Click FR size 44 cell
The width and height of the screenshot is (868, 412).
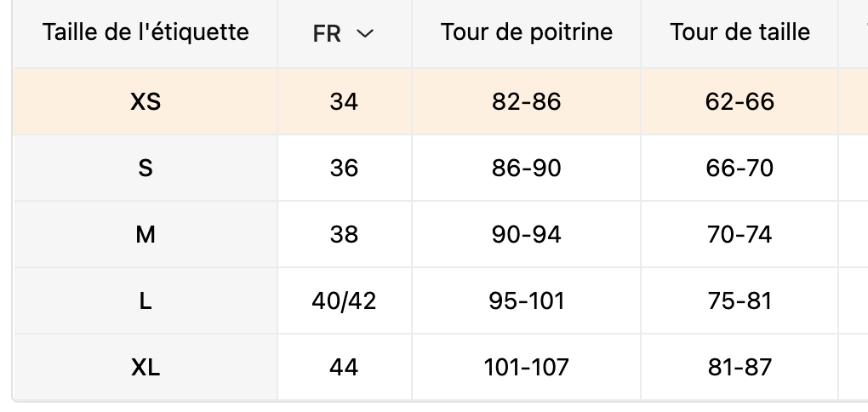click(344, 367)
